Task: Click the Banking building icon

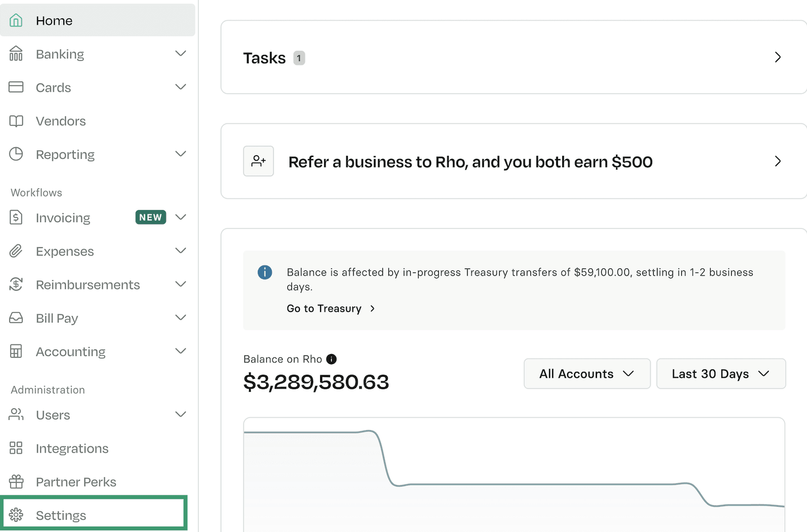Action: point(16,54)
